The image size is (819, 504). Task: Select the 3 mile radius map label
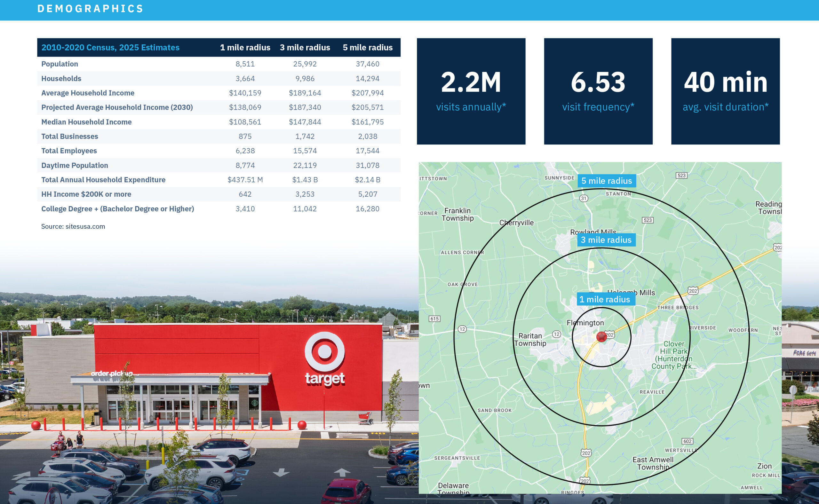tap(606, 240)
